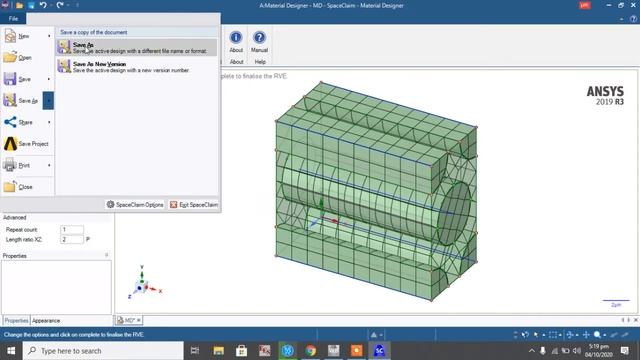Pin the Properties panel header icon
The image size is (640, 360).
[107, 255]
